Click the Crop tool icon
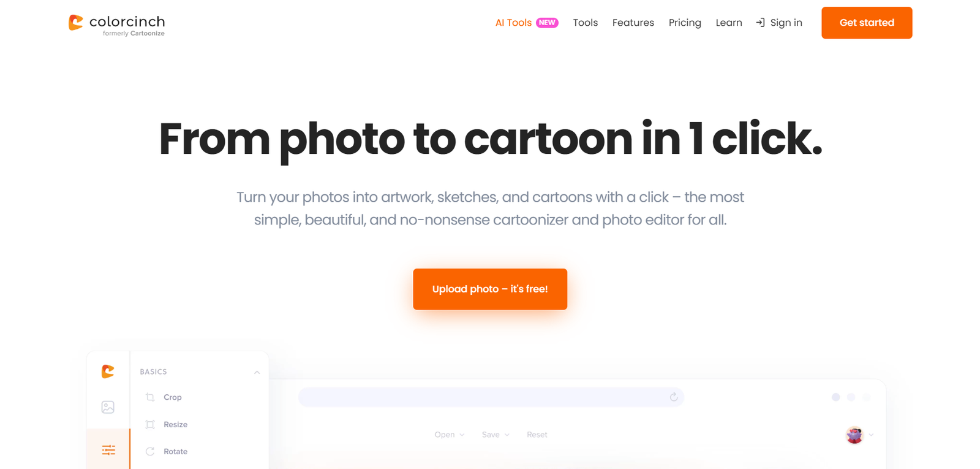Image resolution: width=980 pixels, height=469 pixels. click(150, 397)
